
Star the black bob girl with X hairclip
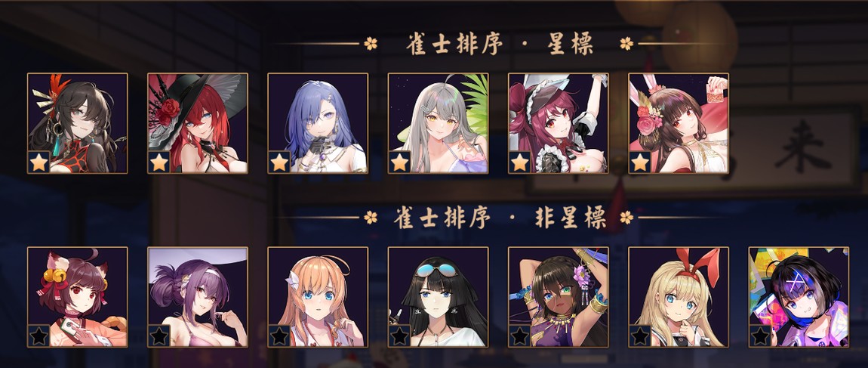tap(760, 336)
